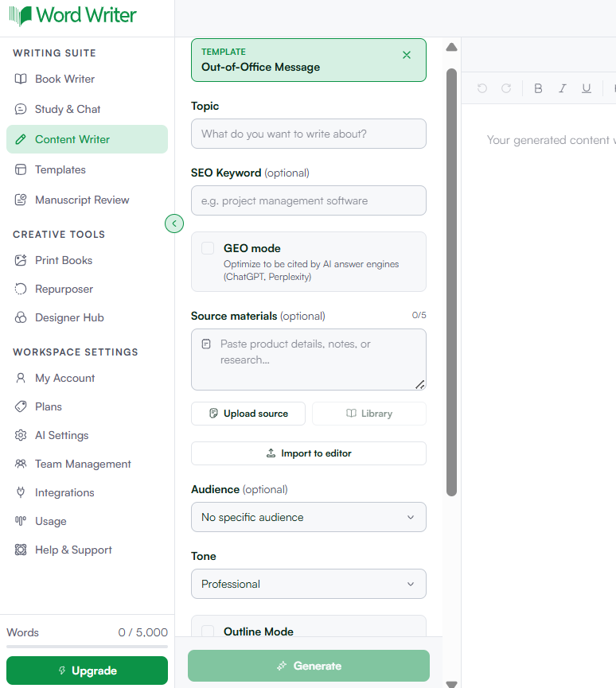Open the source Library button
The width and height of the screenshot is (616, 688).
(x=369, y=414)
